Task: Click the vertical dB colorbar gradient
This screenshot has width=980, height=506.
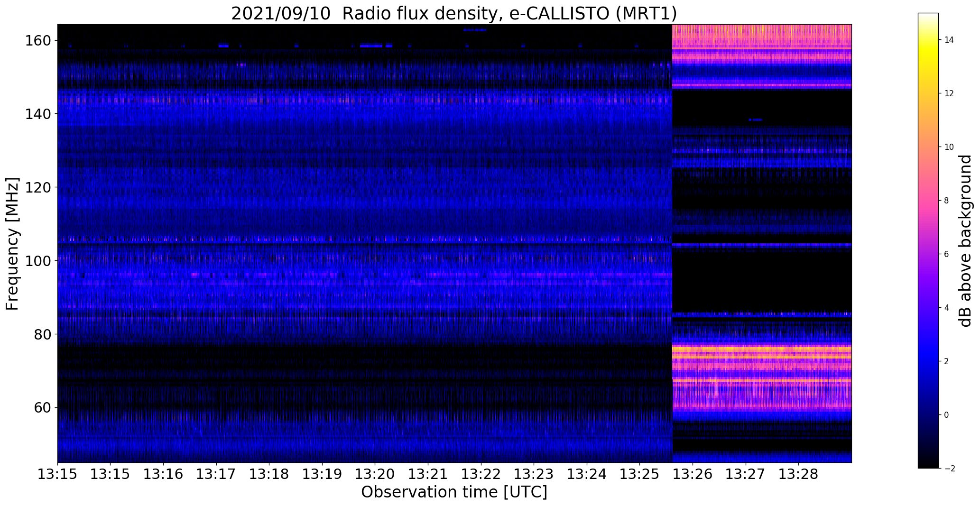Action: [928, 240]
